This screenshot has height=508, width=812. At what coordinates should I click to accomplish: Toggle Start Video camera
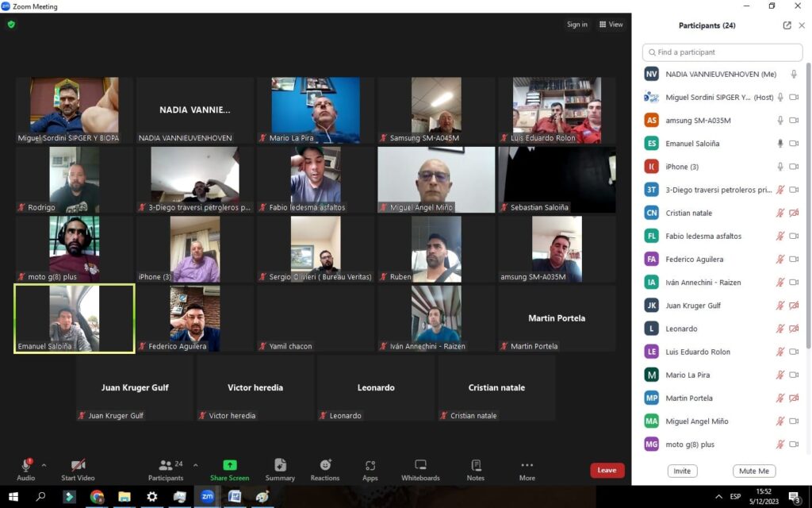(x=78, y=469)
